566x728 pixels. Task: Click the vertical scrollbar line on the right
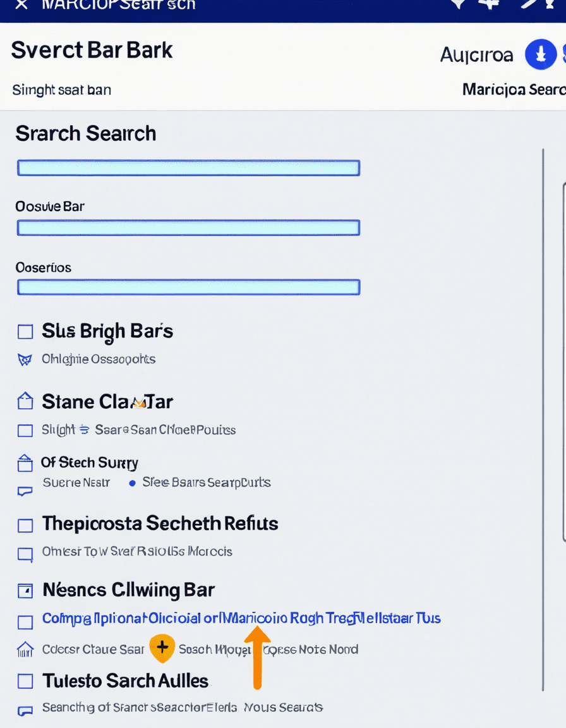pos(543,420)
